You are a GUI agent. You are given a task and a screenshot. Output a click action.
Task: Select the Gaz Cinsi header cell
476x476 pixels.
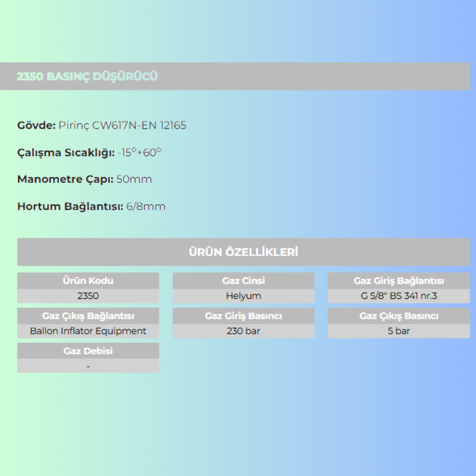click(x=243, y=281)
